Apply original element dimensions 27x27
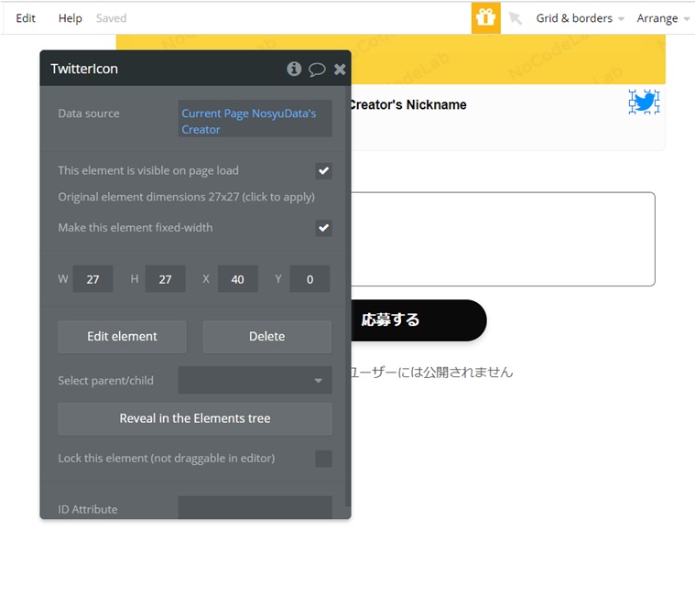 coord(186,197)
